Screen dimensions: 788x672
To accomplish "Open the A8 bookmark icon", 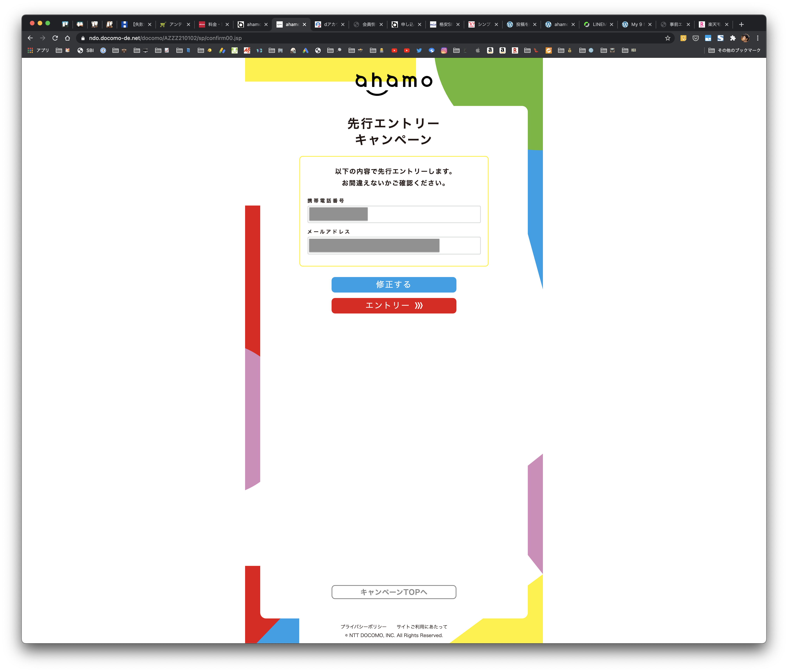I will coord(247,50).
